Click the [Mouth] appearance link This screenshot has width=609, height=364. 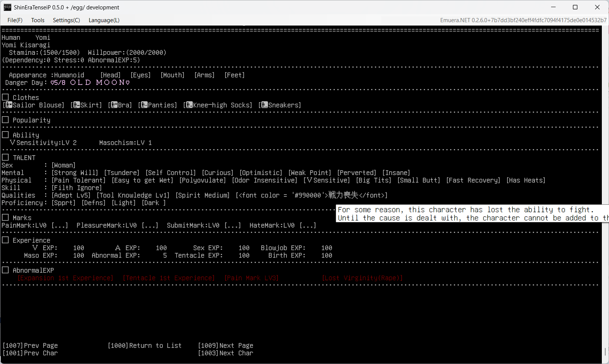click(173, 75)
